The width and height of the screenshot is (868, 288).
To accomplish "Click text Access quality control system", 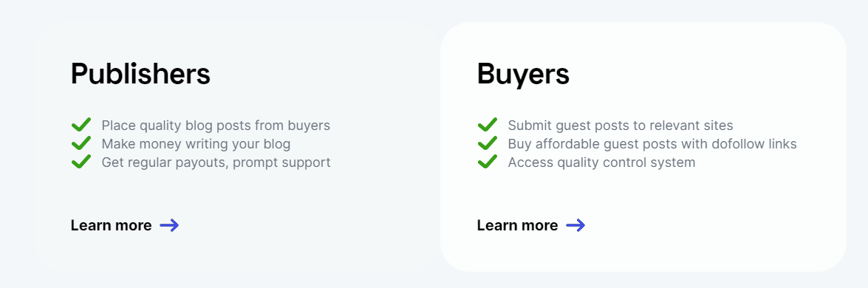I will coord(602,162).
